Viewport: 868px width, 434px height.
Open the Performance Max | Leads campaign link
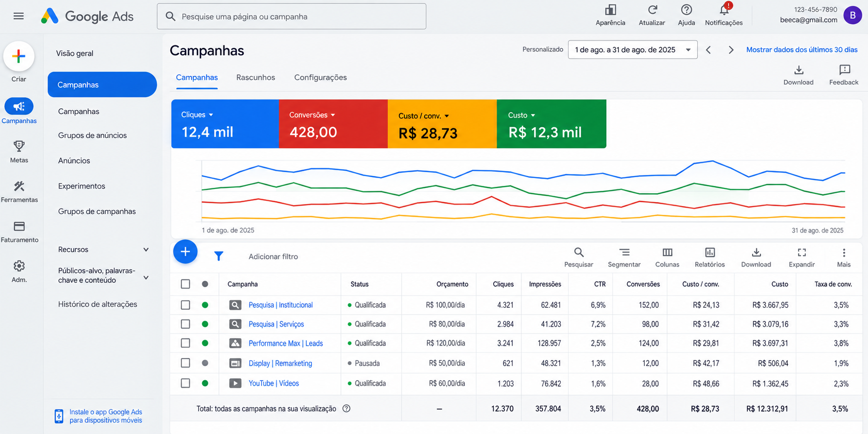286,343
